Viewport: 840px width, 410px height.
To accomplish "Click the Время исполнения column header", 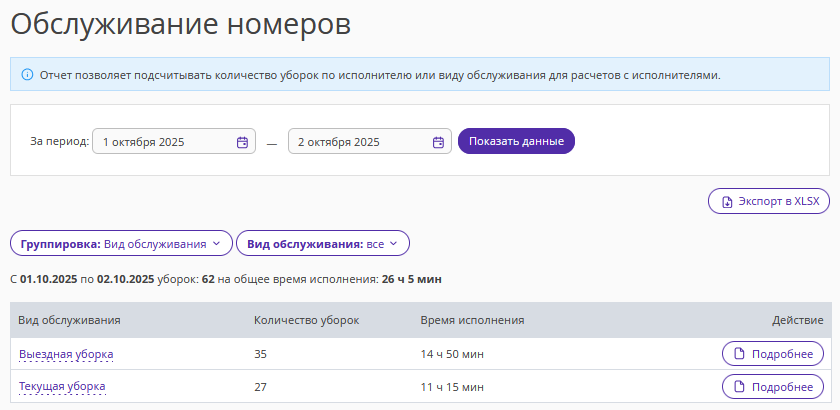I will (472, 320).
